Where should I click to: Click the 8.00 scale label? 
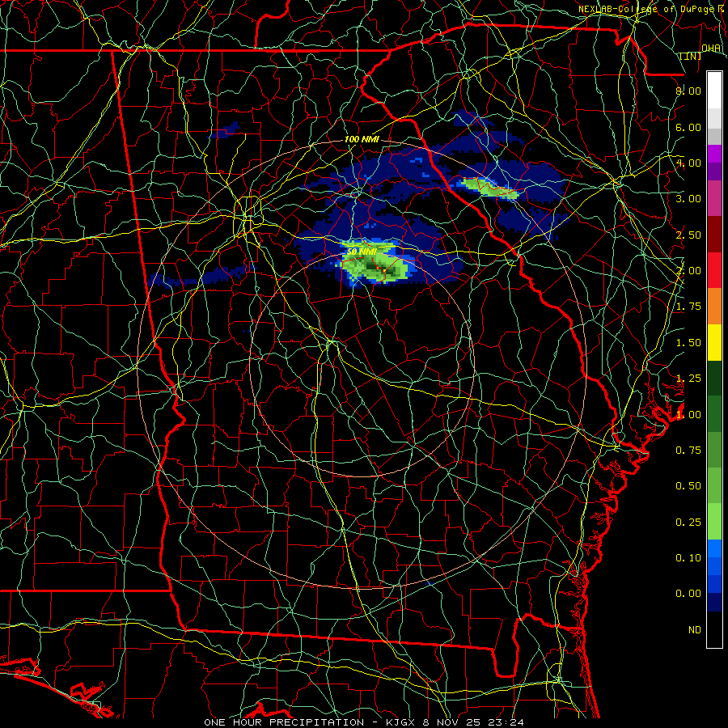point(688,91)
